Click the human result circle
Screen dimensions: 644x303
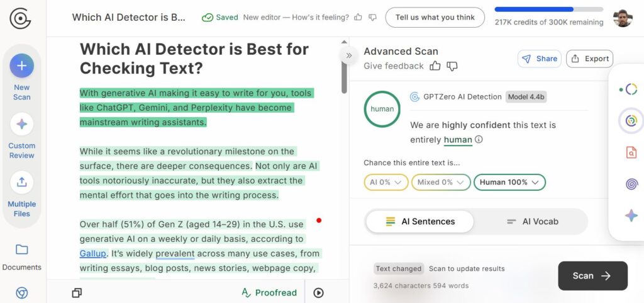pos(382,109)
